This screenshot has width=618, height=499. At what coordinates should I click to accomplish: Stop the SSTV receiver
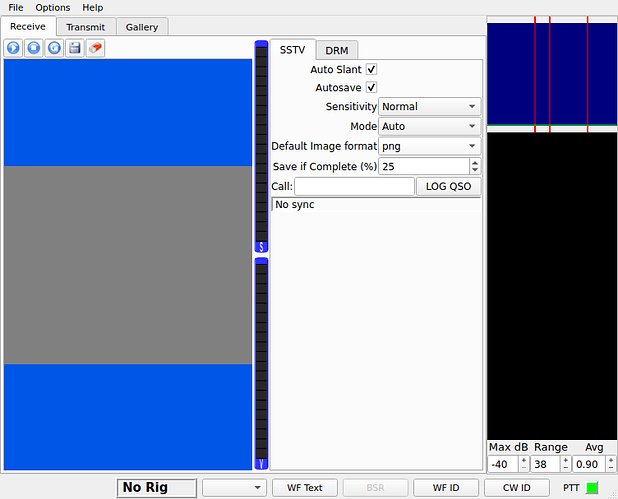pyautogui.click(x=34, y=48)
